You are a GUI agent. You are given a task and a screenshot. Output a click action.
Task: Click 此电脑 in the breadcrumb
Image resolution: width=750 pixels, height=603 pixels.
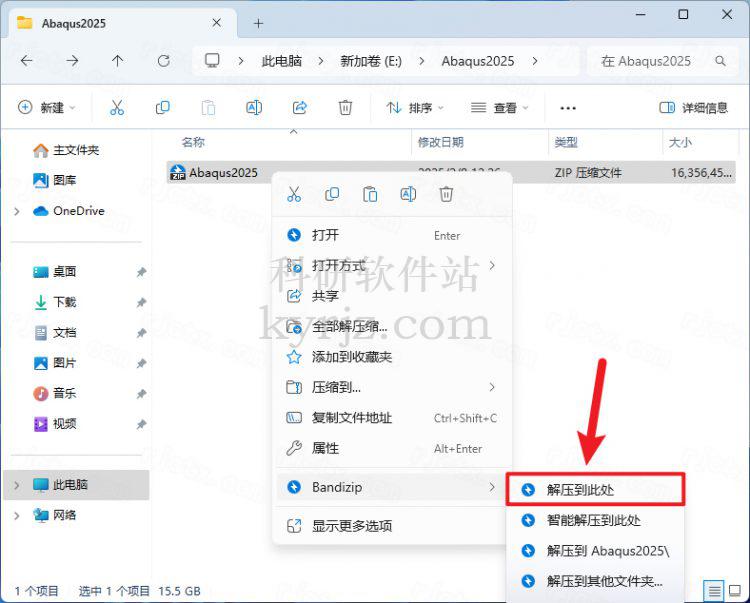coord(282,61)
